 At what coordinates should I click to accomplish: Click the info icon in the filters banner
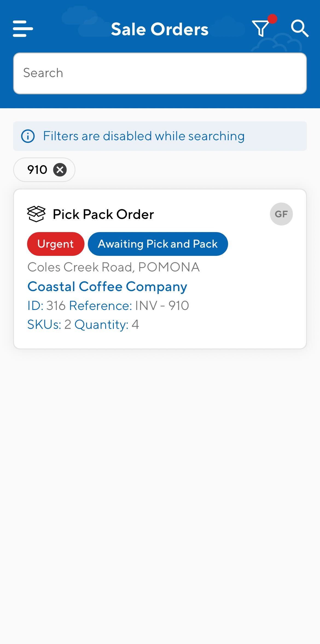click(28, 136)
